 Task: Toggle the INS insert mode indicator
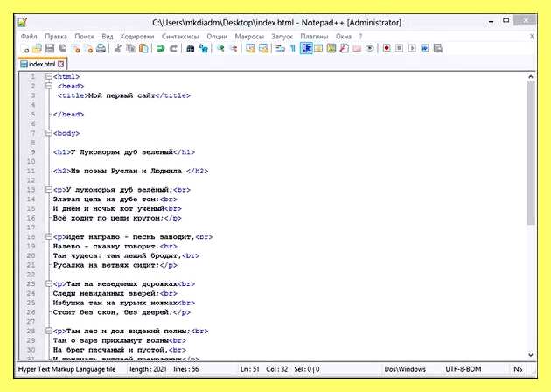pos(517,369)
